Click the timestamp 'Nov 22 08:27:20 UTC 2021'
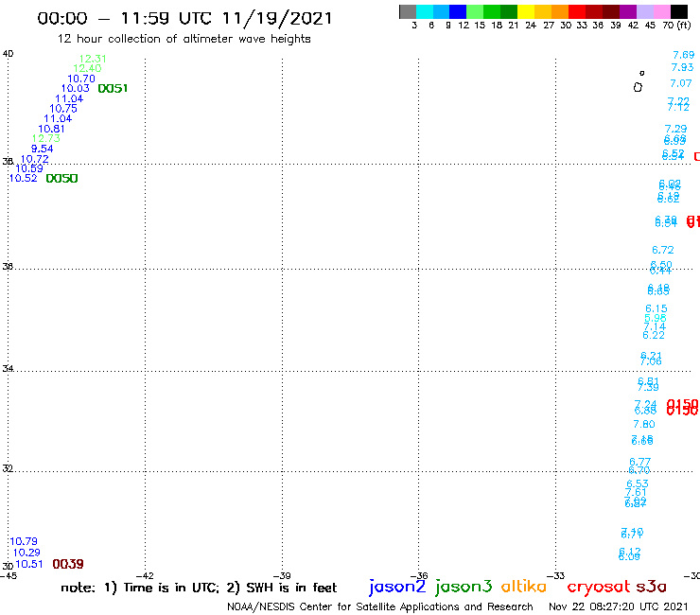The image size is (700, 615). [619, 607]
